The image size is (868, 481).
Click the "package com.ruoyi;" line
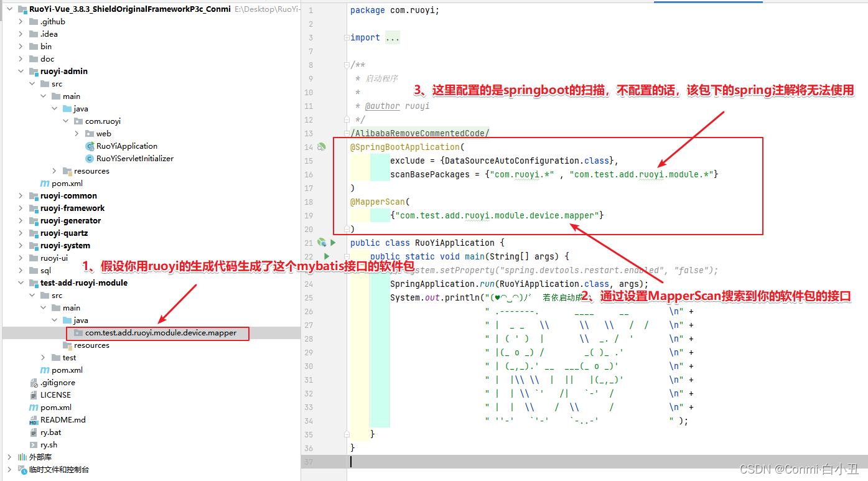pos(394,10)
